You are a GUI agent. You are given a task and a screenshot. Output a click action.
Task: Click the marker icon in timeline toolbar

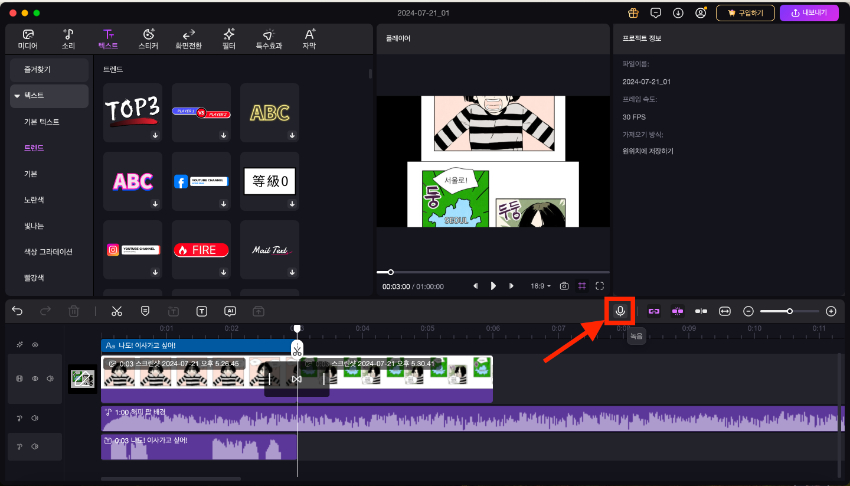click(145, 311)
